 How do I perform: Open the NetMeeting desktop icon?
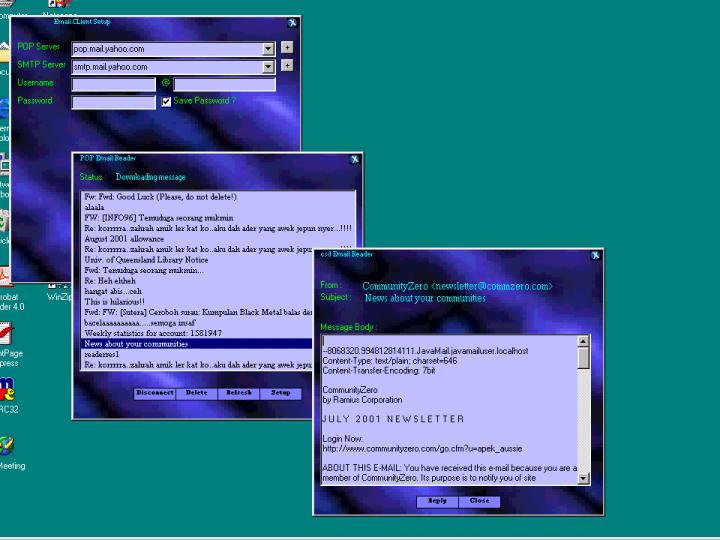tap(6, 446)
